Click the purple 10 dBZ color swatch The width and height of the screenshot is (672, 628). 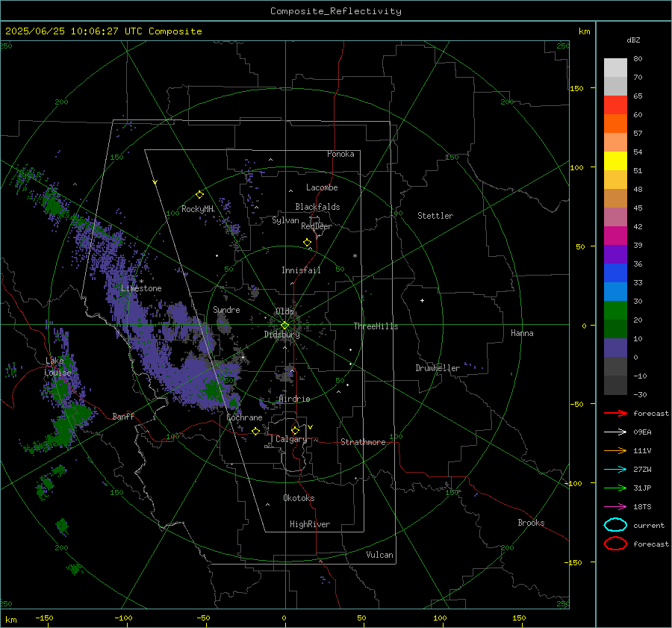[615, 347]
